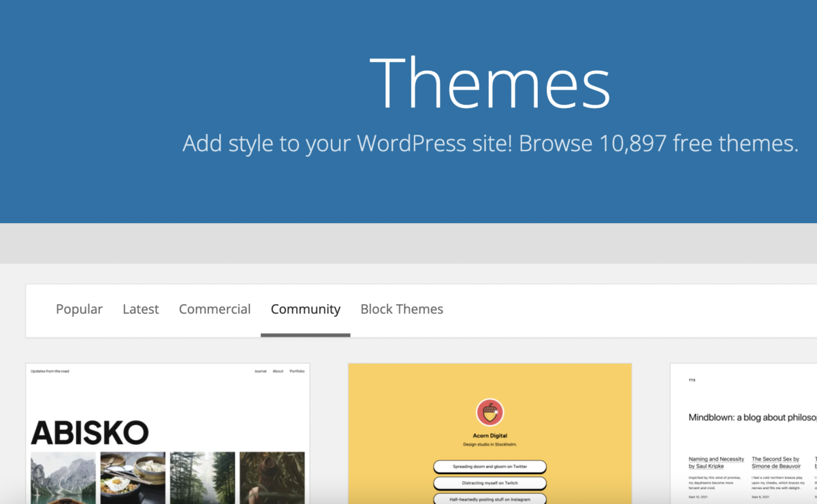Click the Portfolio link in ABISKO preview
Image resolution: width=817 pixels, height=504 pixels.
pyautogui.click(x=297, y=371)
